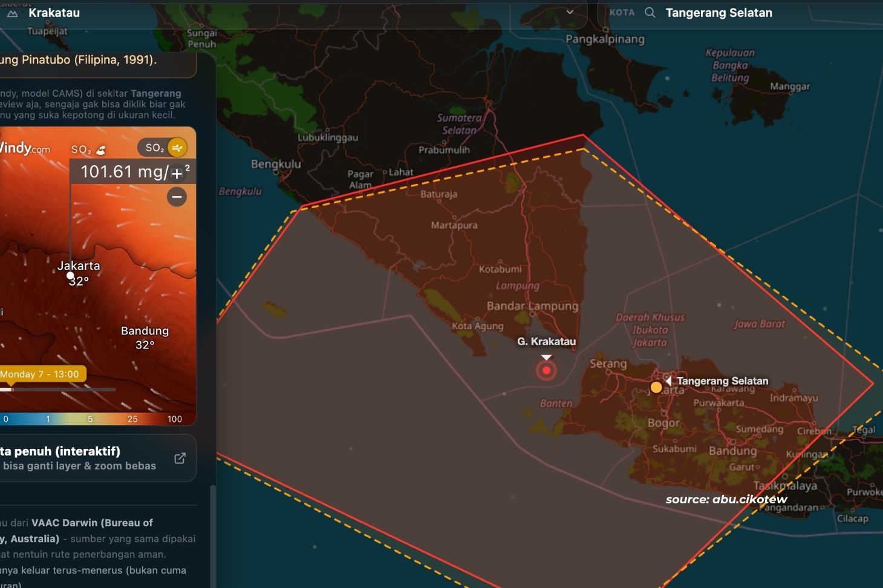Click the Jakarta point on Windy map
883x588 pixels.
70,276
